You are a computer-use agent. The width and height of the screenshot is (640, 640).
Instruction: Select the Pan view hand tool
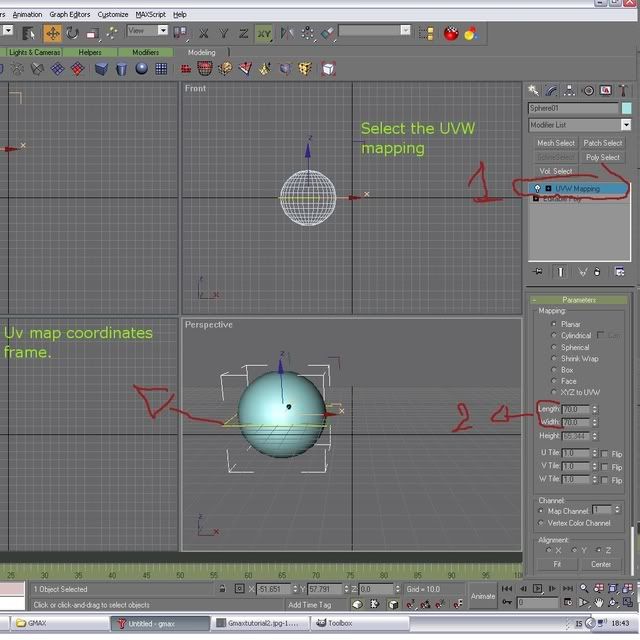tap(598, 604)
